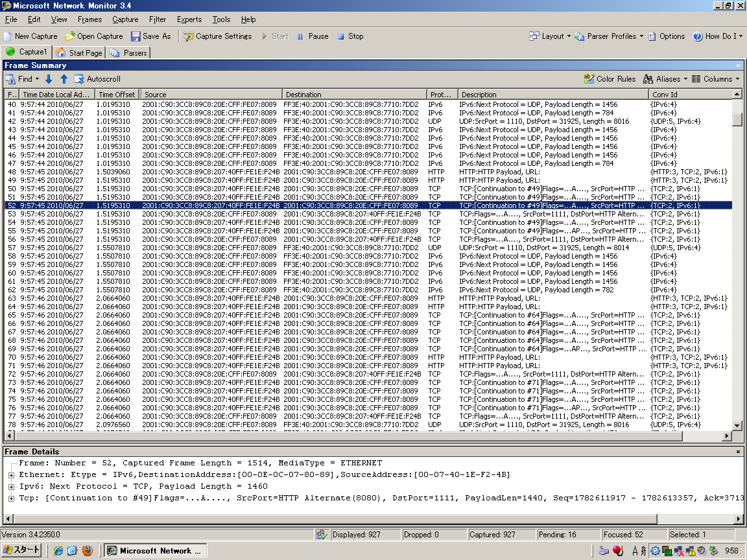Launch Internet Explorer from quick launch
This screenshot has width=747, height=560.
pyautogui.click(x=58, y=551)
